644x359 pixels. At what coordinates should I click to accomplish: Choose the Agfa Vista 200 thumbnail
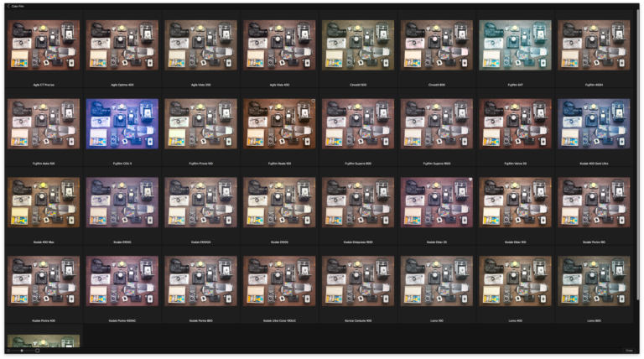pos(201,45)
